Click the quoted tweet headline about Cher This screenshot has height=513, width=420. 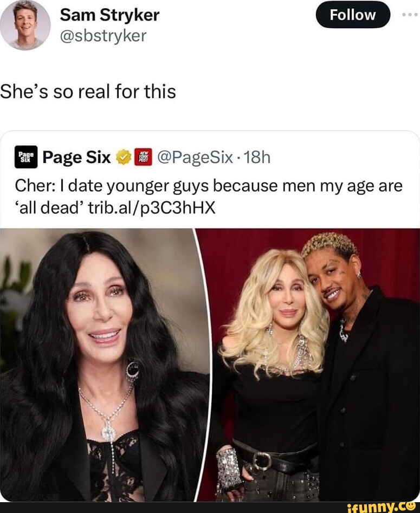209,197
